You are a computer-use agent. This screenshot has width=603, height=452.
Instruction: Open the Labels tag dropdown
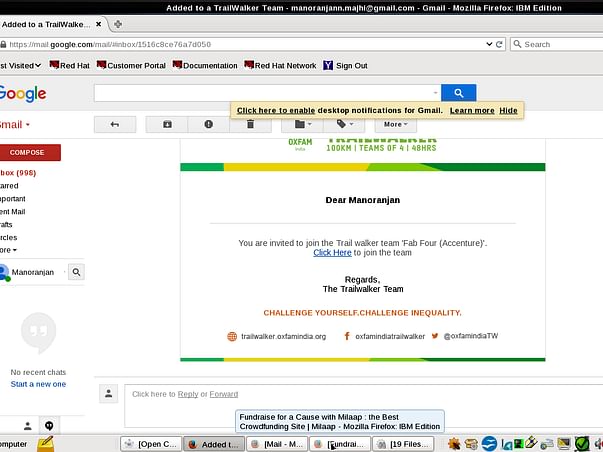[x=344, y=124]
